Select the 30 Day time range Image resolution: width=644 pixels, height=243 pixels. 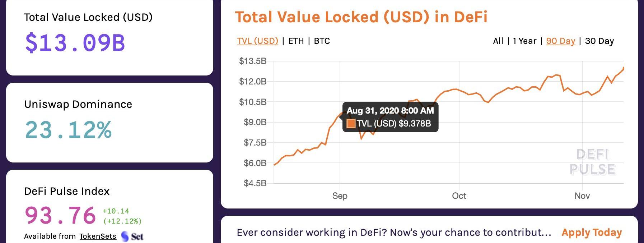click(599, 41)
